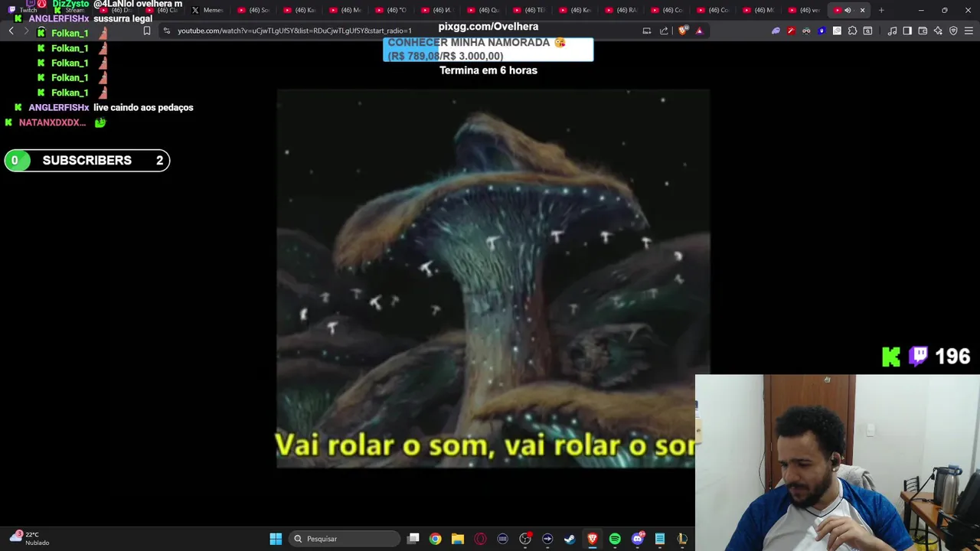Open the Leo AI sparkle icon
The width and height of the screenshot is (980, 551).
pyautogui.click(x=938, y=31)
